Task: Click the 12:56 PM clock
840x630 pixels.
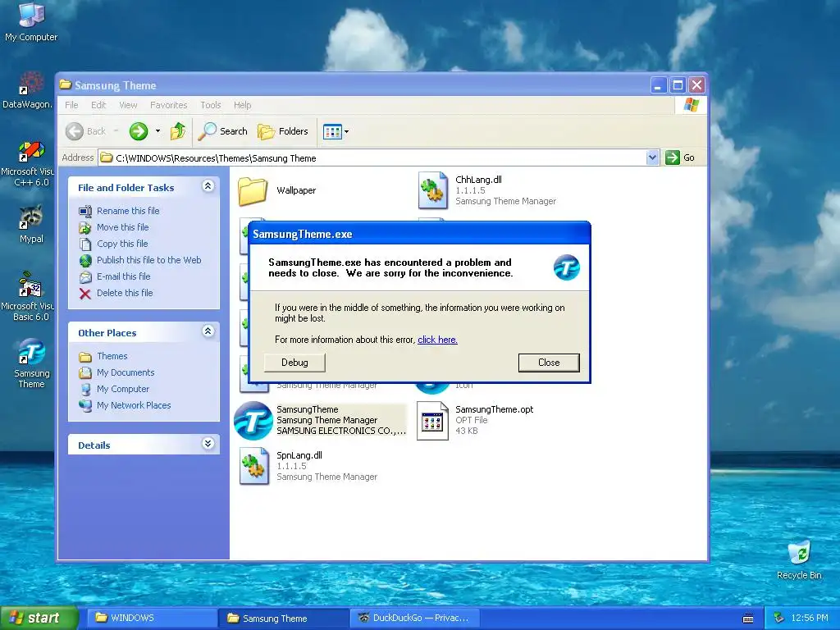Action: pos(810,619)
